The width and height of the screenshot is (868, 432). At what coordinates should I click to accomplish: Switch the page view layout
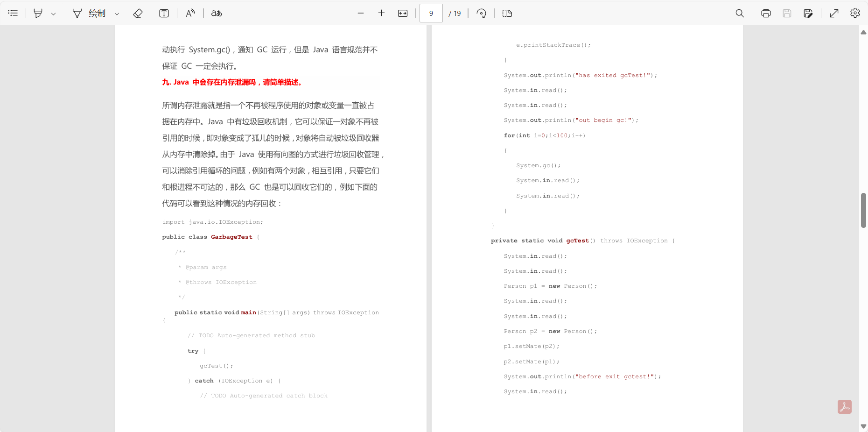coord(507,13)
